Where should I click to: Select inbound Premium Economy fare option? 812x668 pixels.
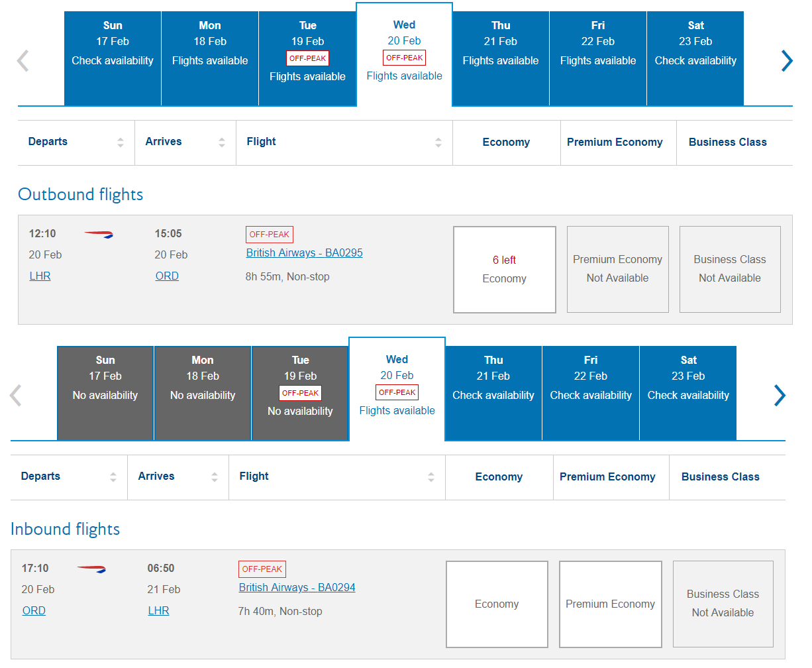tap(610, 604)
